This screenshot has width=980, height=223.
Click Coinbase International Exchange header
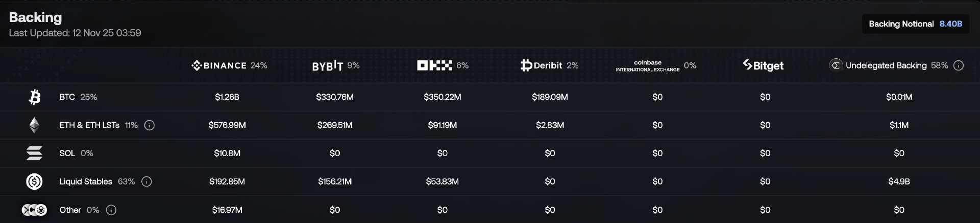[647, 65]
